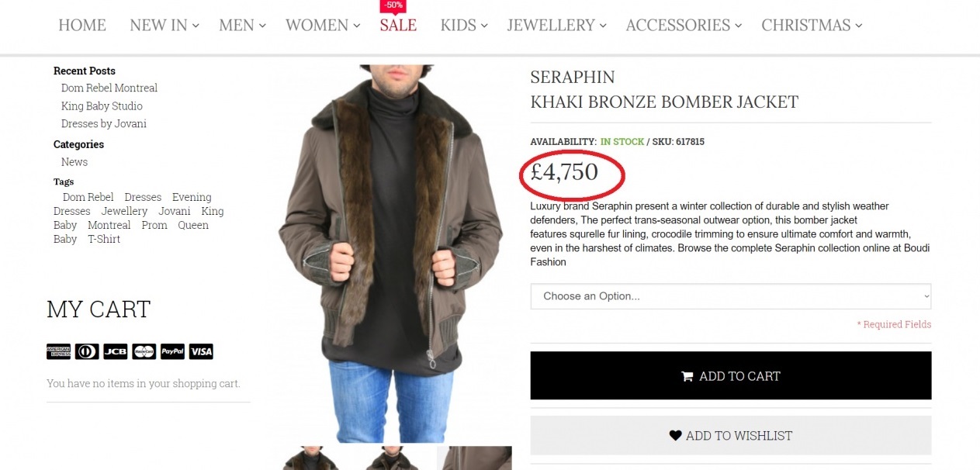The width and height of the screenshot is (980, 470).
Task: Click the cart icon on Add to Cart
Action: pyautogui.click(x=687, y=376)
